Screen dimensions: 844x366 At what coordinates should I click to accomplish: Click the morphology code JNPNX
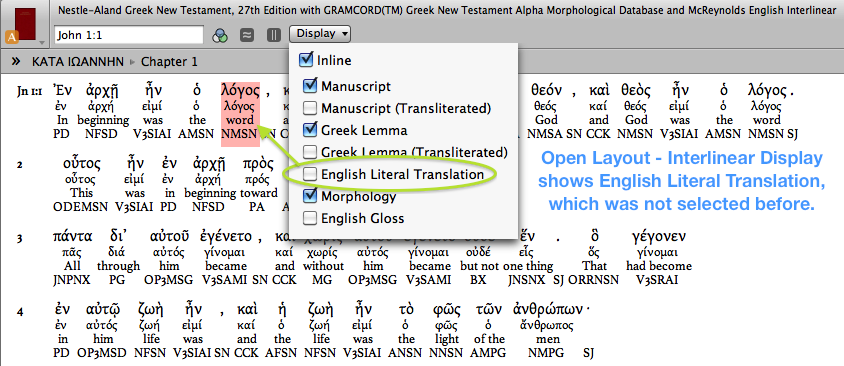coord(72,280)
